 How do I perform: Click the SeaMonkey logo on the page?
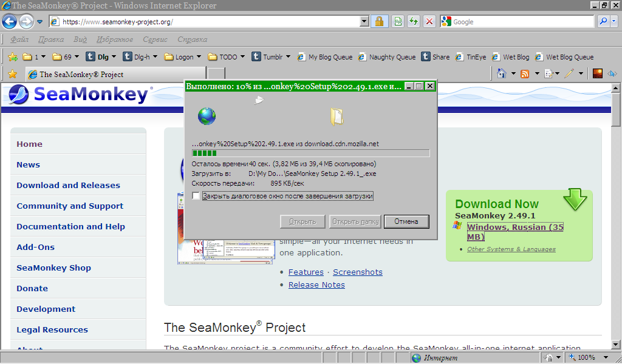point(81,95)
